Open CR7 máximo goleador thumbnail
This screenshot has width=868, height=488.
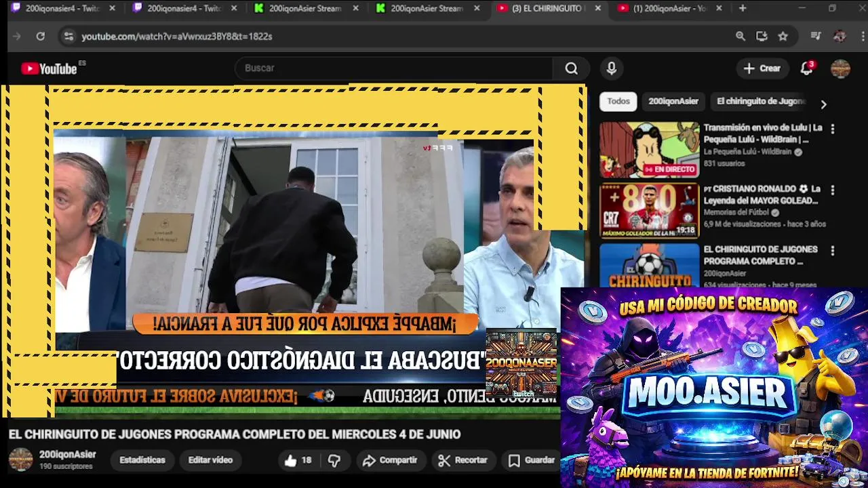(649, 211)
